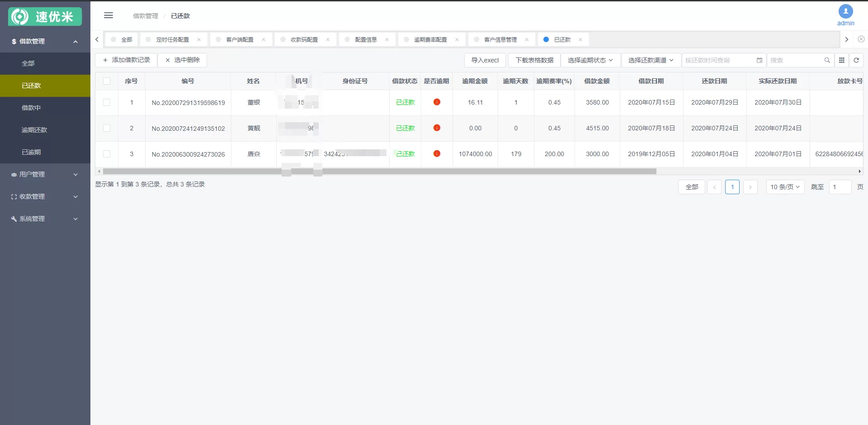The height and width of the screenshot is (425, 868).
Task: Check the checkbox for 唐焱's record
Action: click(107, 154)
